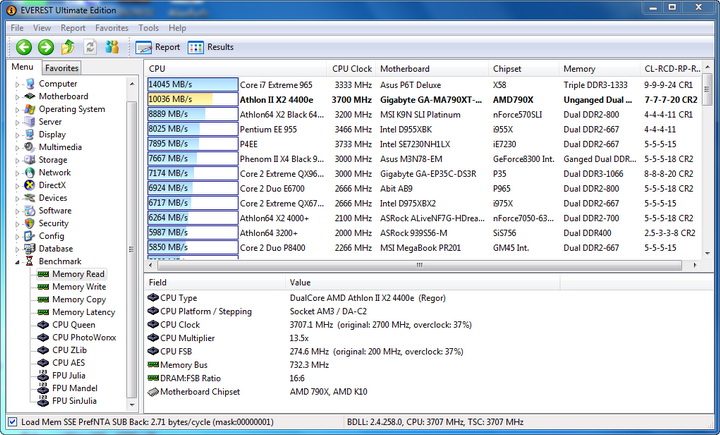This screenshot has height=435, width=720.
Task: Select the Motherboard tree icon
Action: (30, 96)
